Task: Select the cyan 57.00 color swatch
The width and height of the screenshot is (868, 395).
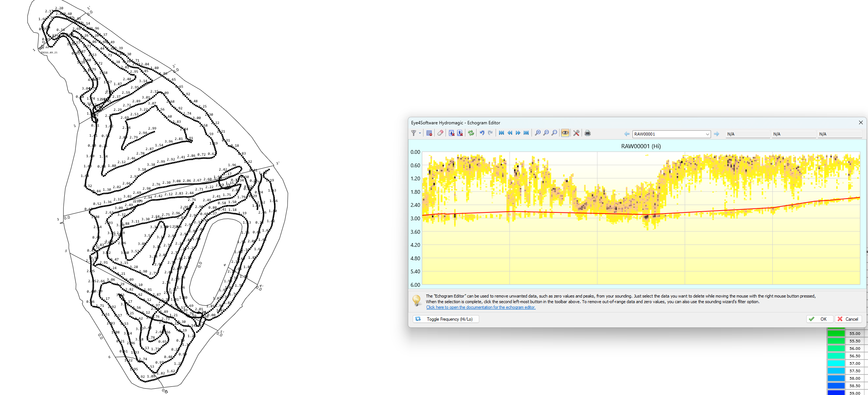Action: tap(836, 363)
